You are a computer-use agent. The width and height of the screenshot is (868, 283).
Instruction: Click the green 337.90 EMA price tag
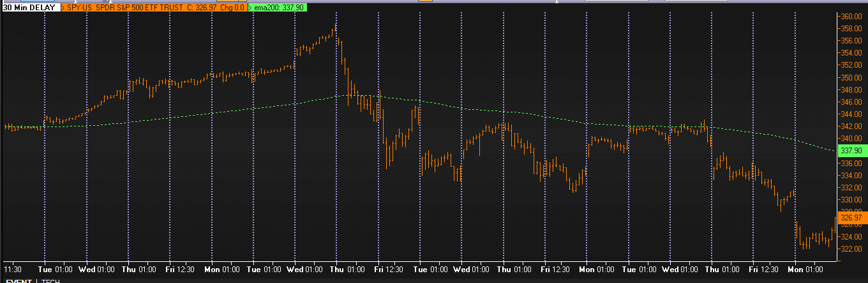click(x=852, y=151)
